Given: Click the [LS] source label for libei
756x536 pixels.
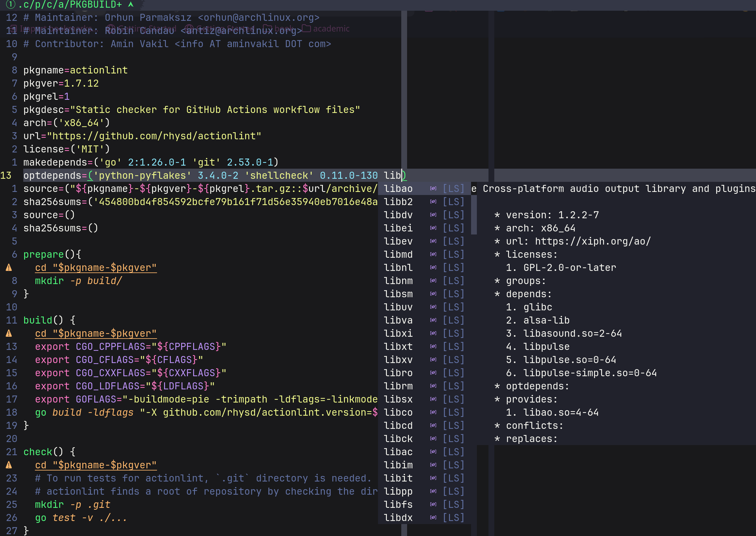Looking at the screenshot, I should point(453,228).
